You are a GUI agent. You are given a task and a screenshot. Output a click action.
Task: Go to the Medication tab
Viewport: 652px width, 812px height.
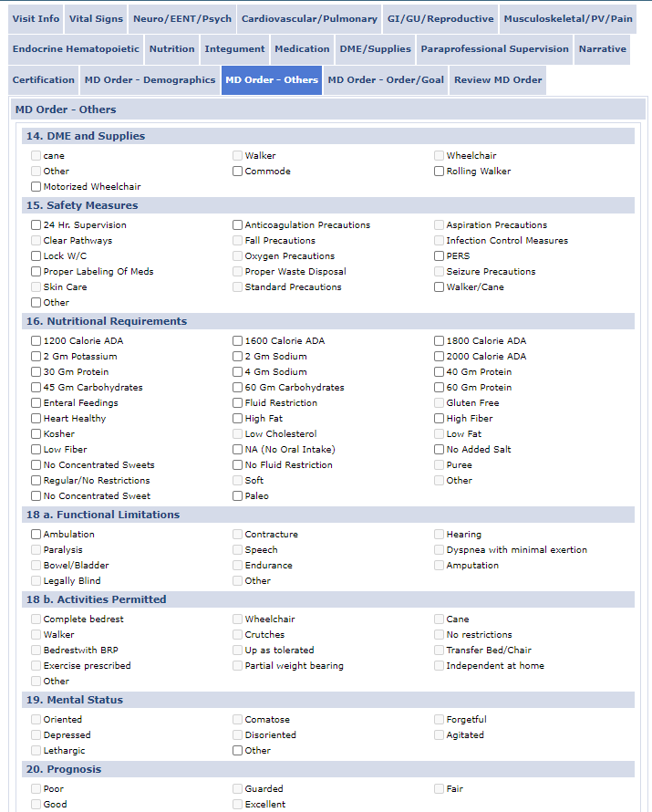302,48
